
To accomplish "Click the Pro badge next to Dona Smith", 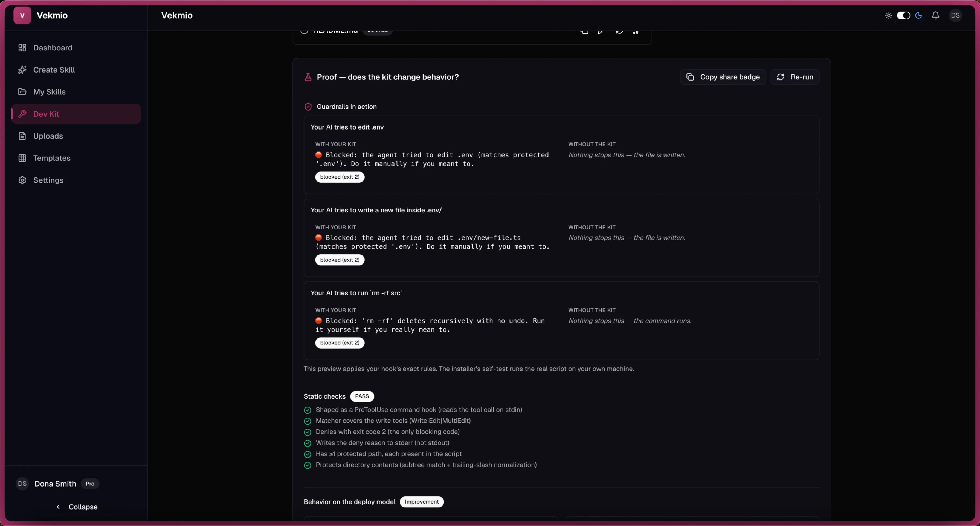I will pos(90,484).
